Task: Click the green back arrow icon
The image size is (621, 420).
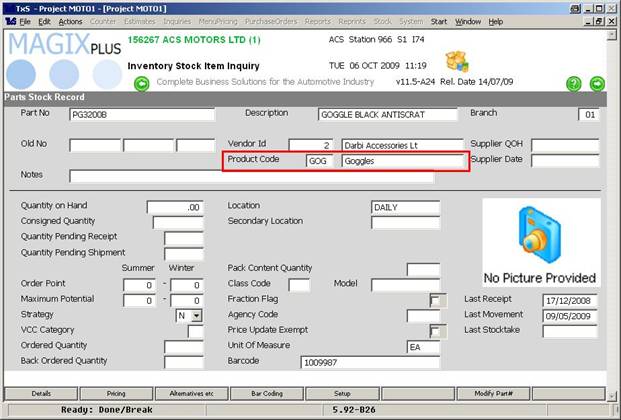Action: click(142, 84)
